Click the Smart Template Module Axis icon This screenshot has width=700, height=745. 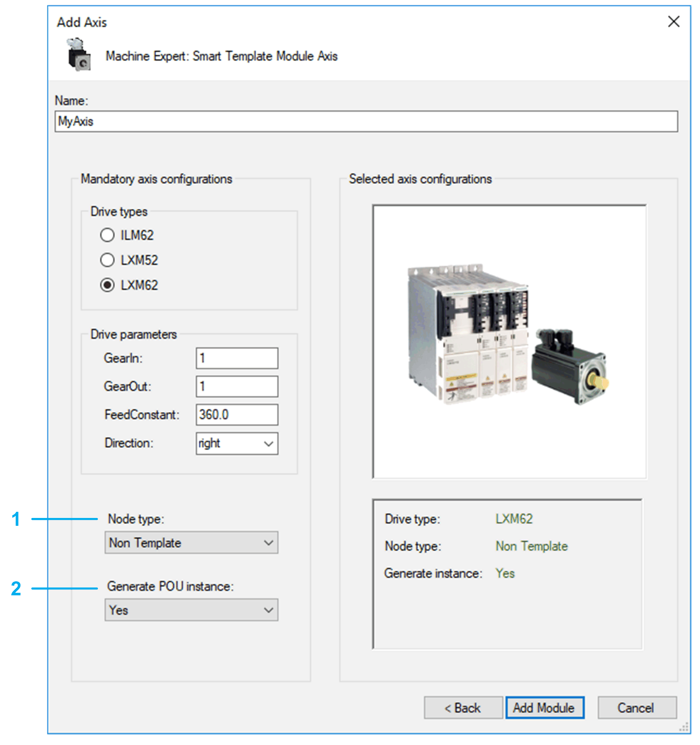[79, 55]
